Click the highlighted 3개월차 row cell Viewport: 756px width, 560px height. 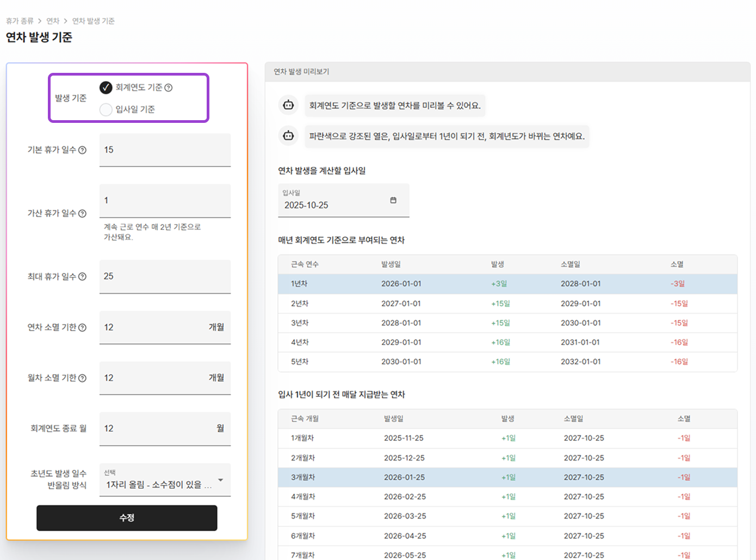click(x=303, y=477)
